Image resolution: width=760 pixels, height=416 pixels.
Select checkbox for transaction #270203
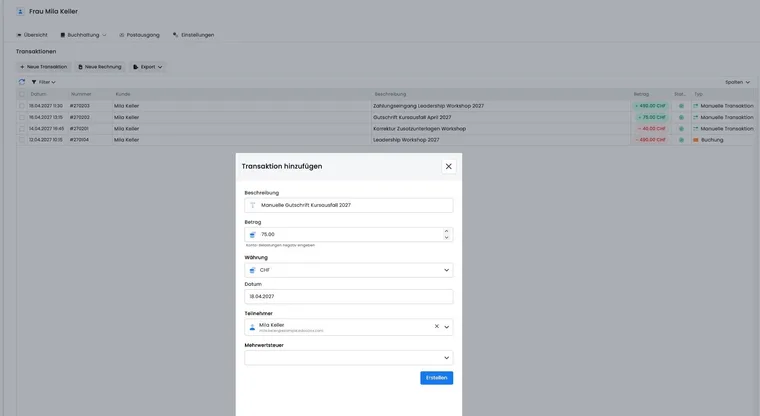point(22,106)
